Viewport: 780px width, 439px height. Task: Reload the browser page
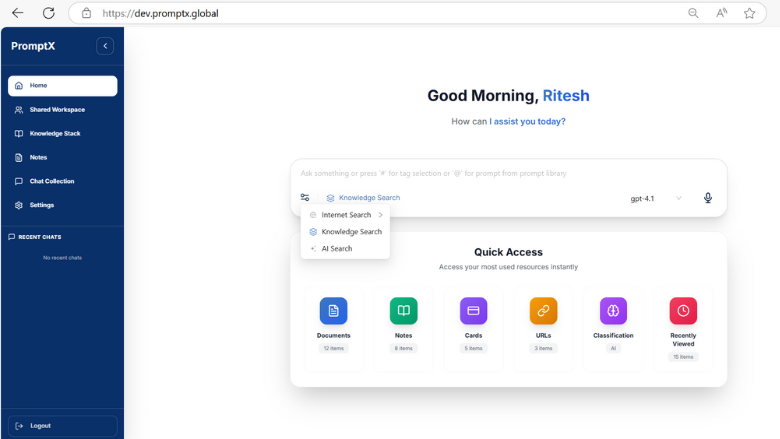[x=48, y=13]
